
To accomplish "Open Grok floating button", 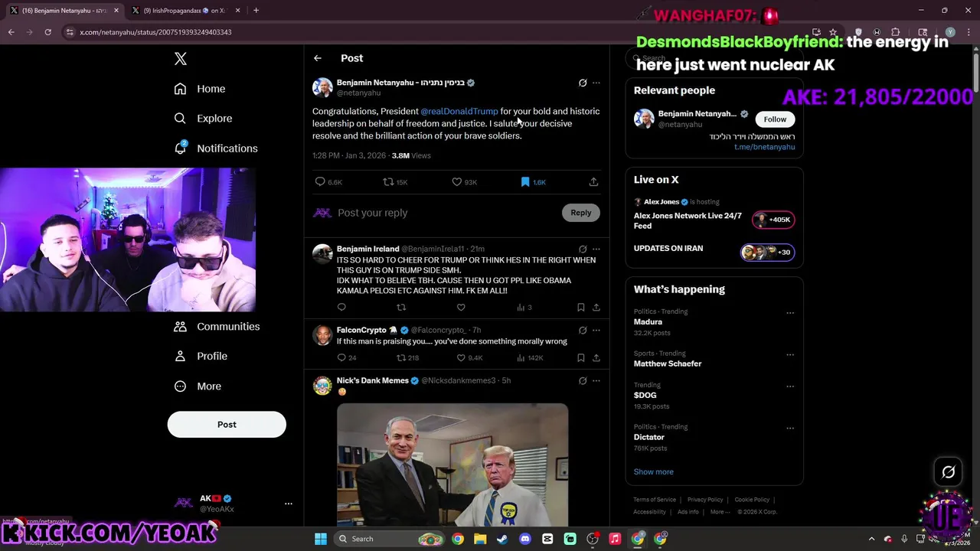I will pyautogui.click(x=948, y=472).
